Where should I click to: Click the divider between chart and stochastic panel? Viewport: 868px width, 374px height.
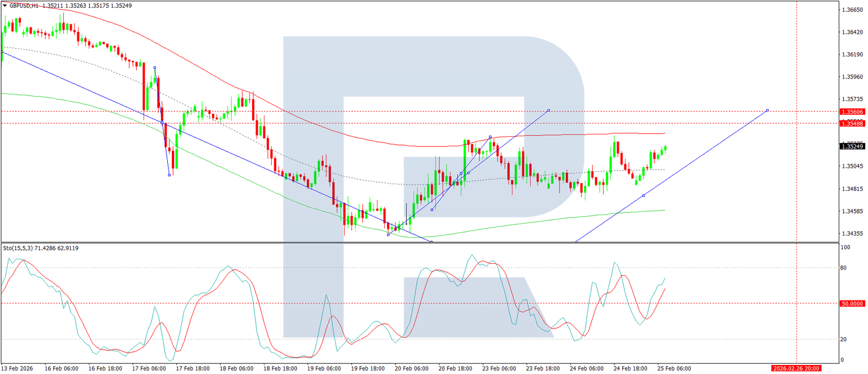(x=396, y=243)
